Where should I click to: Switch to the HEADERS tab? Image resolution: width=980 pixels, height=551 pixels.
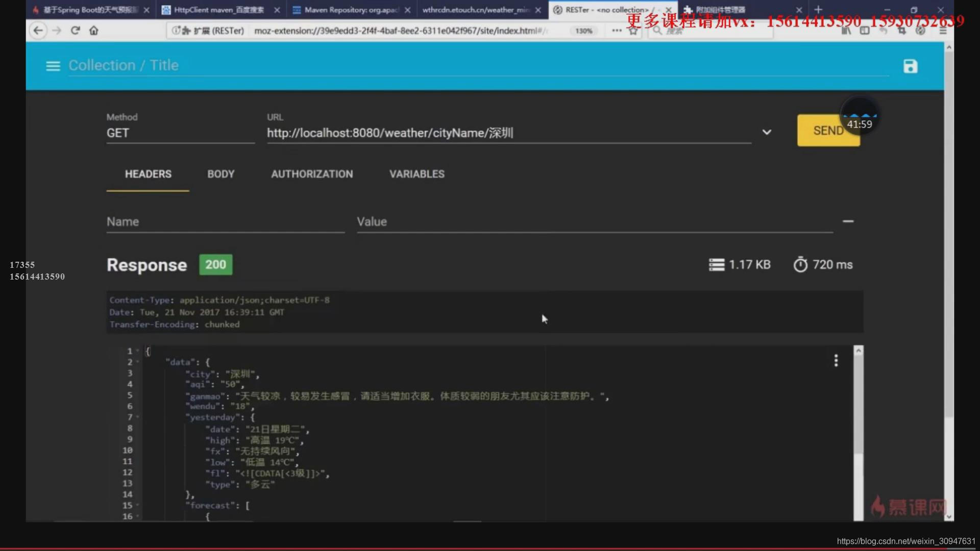click(148, 174)
